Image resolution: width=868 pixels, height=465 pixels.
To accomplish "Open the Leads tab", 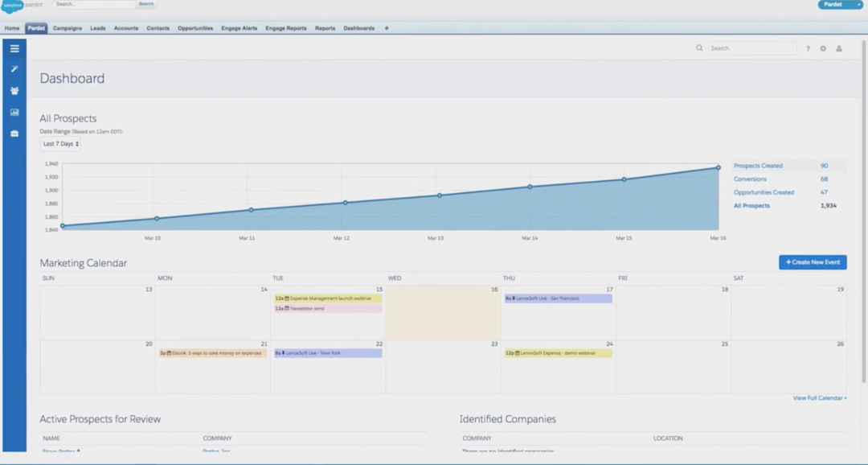I will click(x=98, y=28).
